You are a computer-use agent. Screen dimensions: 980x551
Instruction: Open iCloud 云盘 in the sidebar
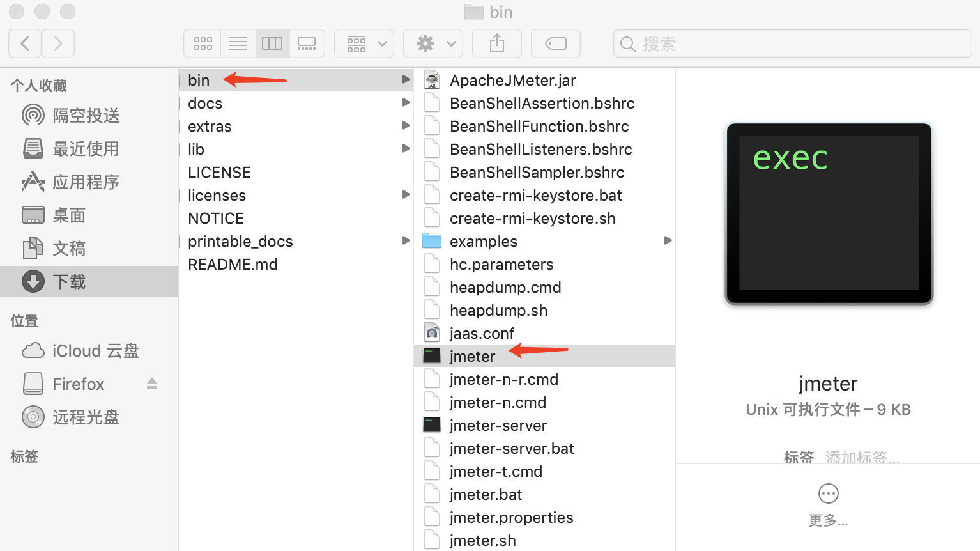tap(89, 351)
